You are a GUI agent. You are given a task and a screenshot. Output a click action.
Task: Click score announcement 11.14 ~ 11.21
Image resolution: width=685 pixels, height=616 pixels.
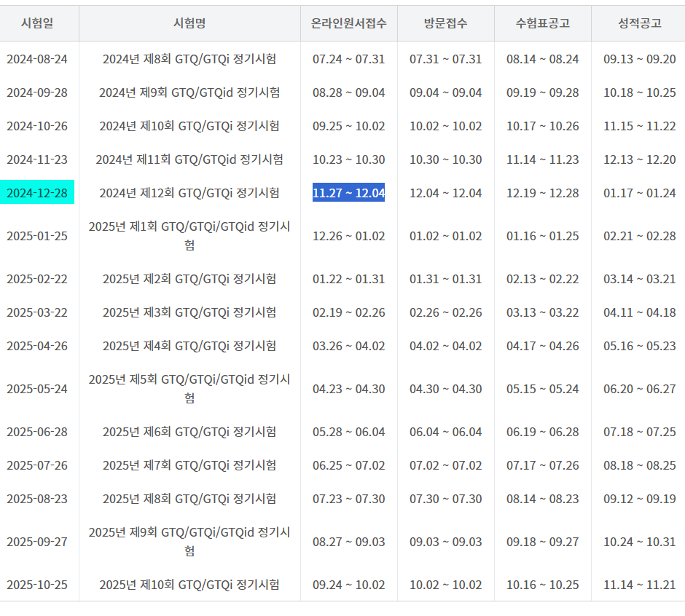click(x=640, y=585)
